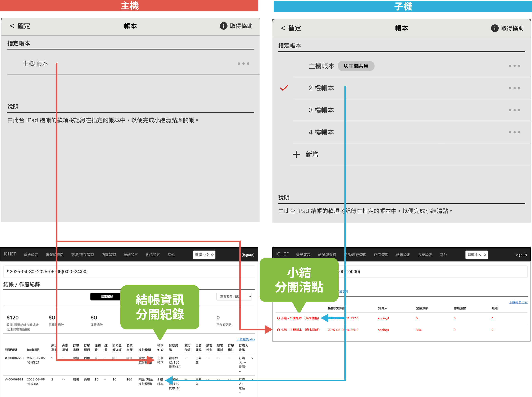532x397 pixels.
Task: Select the 3 樓帳本 ledger option
Action: pyautogui.click(x=321, y=110)
